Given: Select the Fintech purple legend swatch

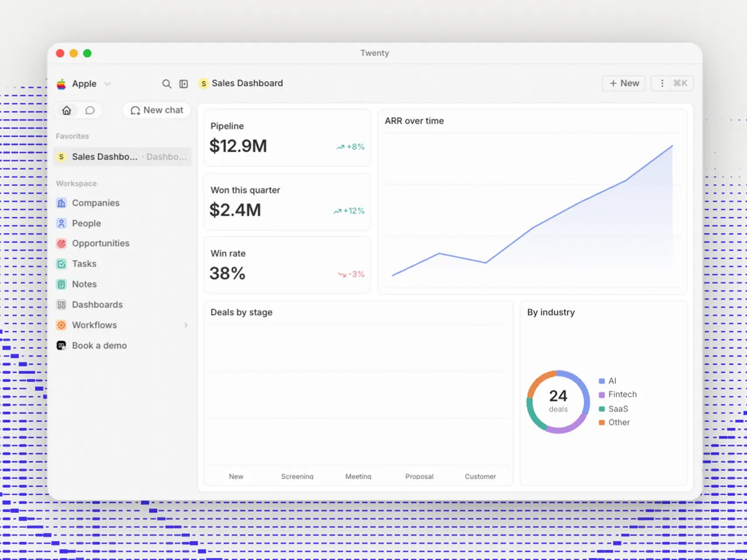Looking at the screenshot, I should [602, 395].
